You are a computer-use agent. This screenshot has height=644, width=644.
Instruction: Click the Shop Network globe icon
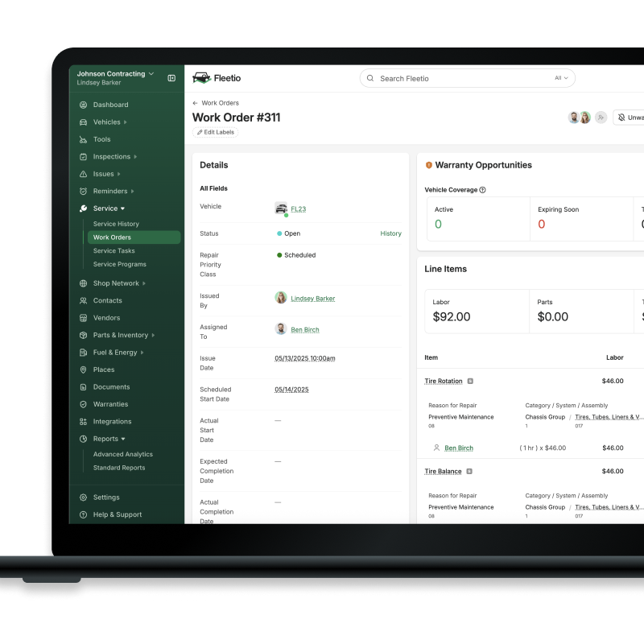pyautogui.click(x=84, y=283)
